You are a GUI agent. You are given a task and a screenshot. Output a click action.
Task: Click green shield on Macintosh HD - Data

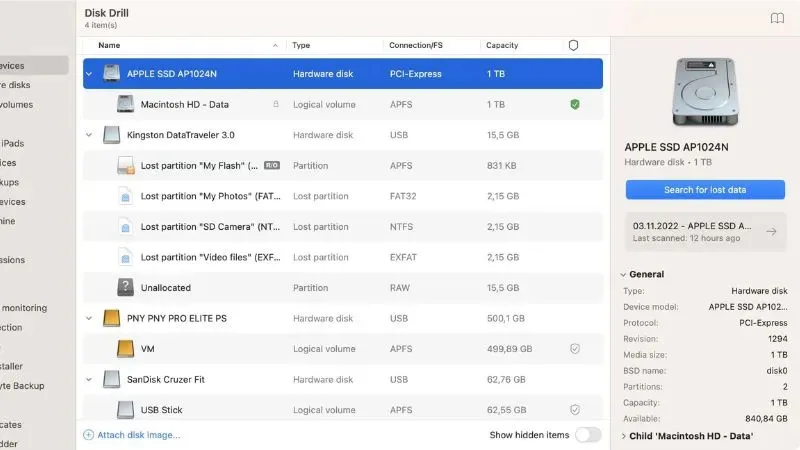575,105
